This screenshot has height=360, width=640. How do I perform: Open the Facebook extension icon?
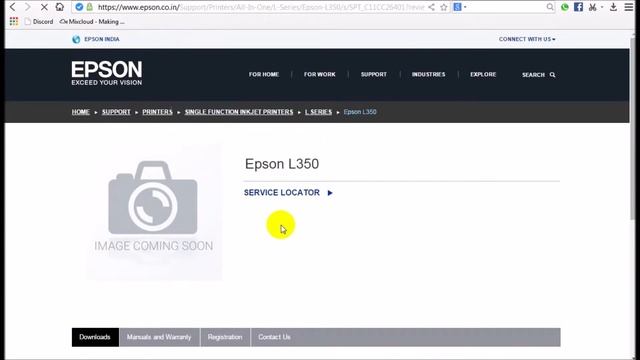click(578, 7)
